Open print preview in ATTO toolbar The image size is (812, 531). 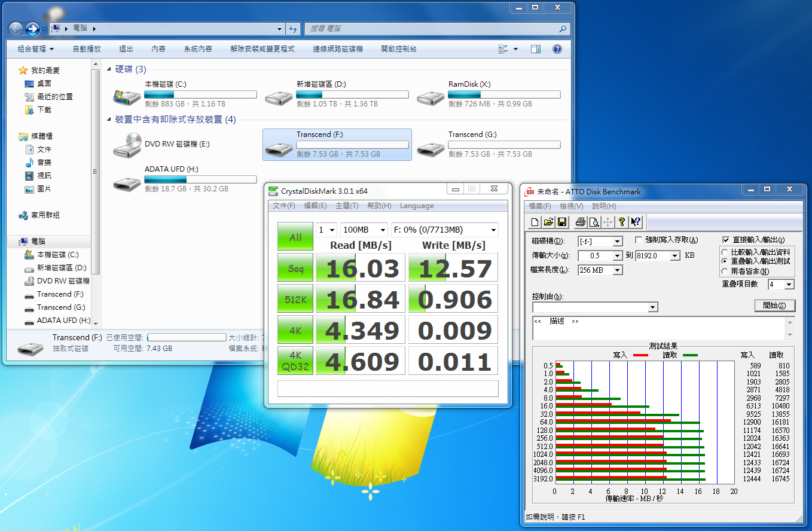(x=594, y=222)
